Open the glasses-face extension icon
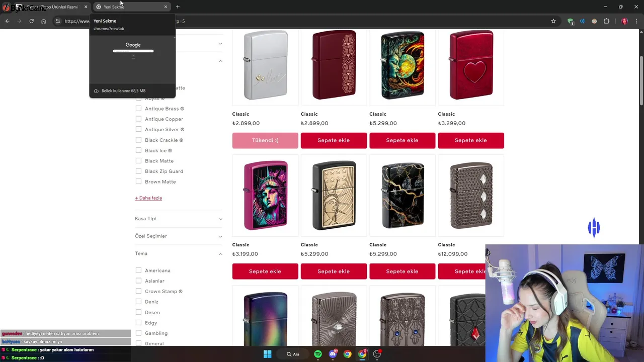 coord(594,21)
